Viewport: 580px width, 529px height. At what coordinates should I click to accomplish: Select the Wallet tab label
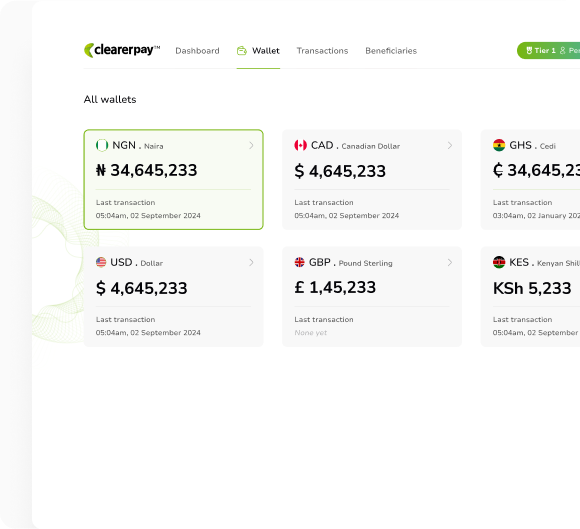click(x=266, y=51)
